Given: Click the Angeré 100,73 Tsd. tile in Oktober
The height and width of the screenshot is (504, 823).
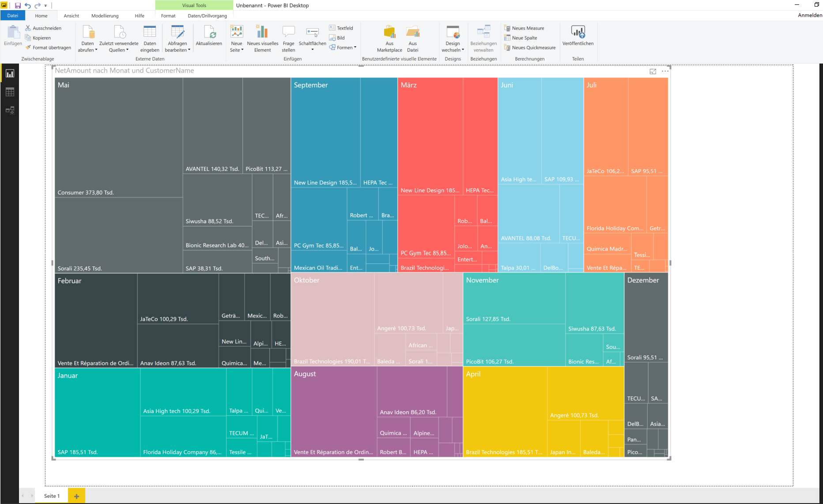Looking at the screenshot, I should pos(408,303).
